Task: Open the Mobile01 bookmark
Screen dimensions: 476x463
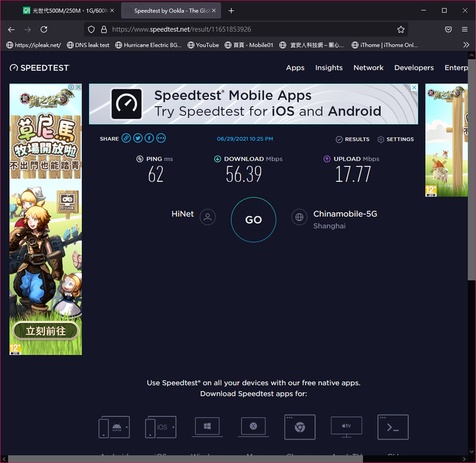Action: pyautogui.click(x=249, y=45)
